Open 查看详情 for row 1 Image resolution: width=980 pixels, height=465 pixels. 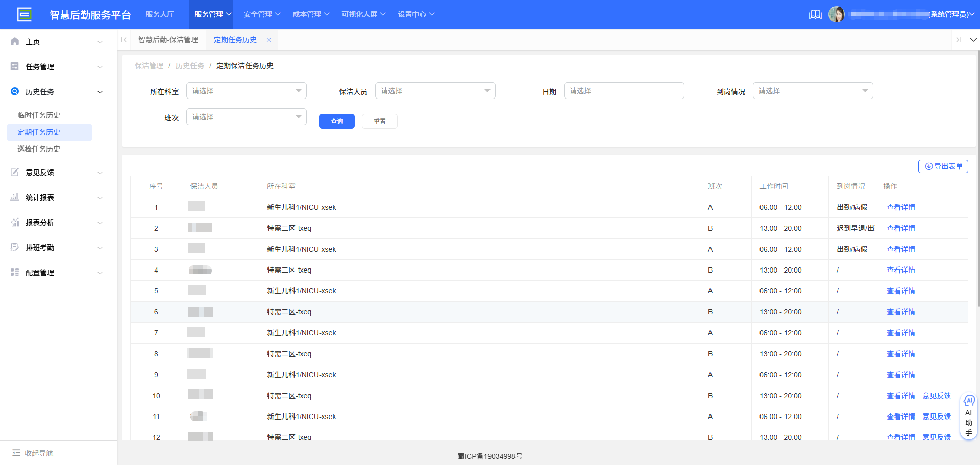point(901,207)
